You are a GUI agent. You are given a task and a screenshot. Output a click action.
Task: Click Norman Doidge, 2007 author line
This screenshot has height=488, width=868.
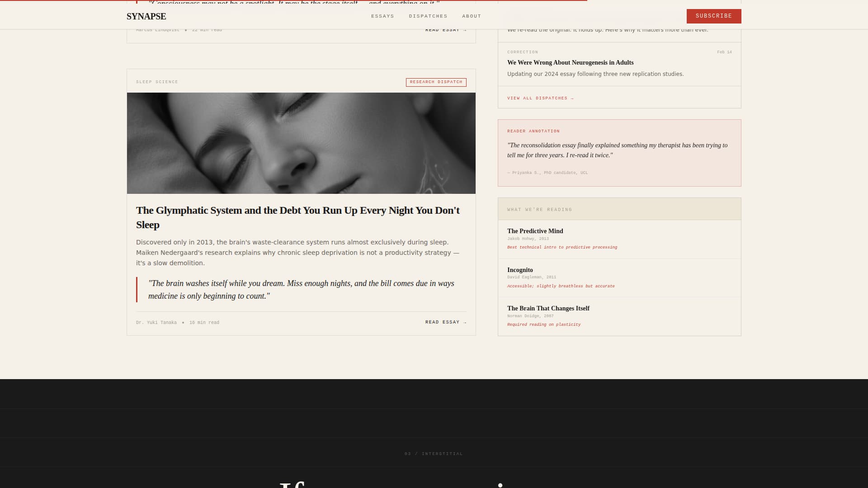pos(530,316)
